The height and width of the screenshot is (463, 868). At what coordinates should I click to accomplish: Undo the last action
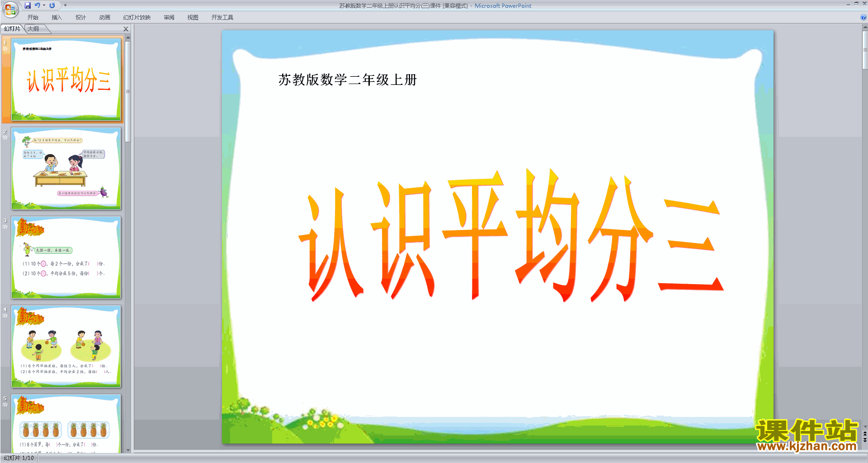(x=38, y=5)
